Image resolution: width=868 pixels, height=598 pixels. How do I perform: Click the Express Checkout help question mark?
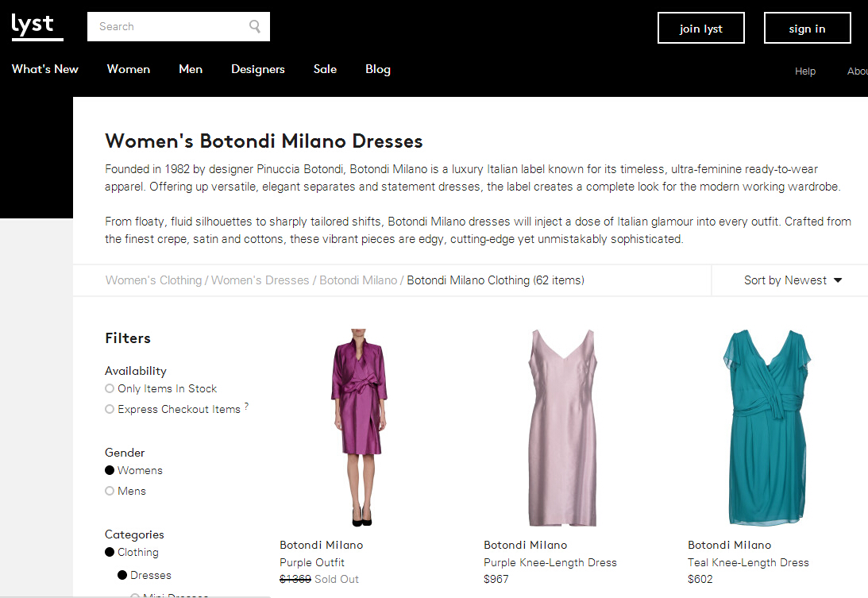[246, 407]
